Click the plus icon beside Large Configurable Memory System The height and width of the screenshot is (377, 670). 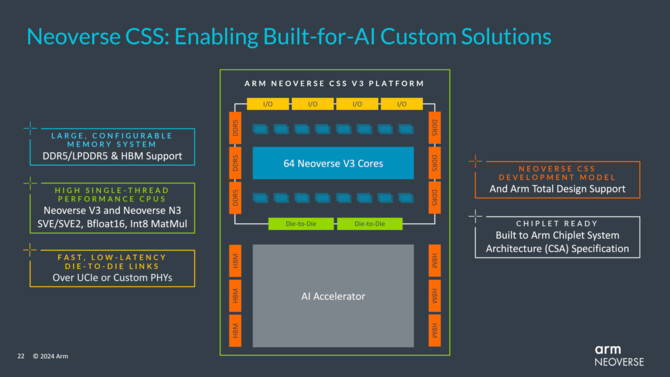(30, 128)
